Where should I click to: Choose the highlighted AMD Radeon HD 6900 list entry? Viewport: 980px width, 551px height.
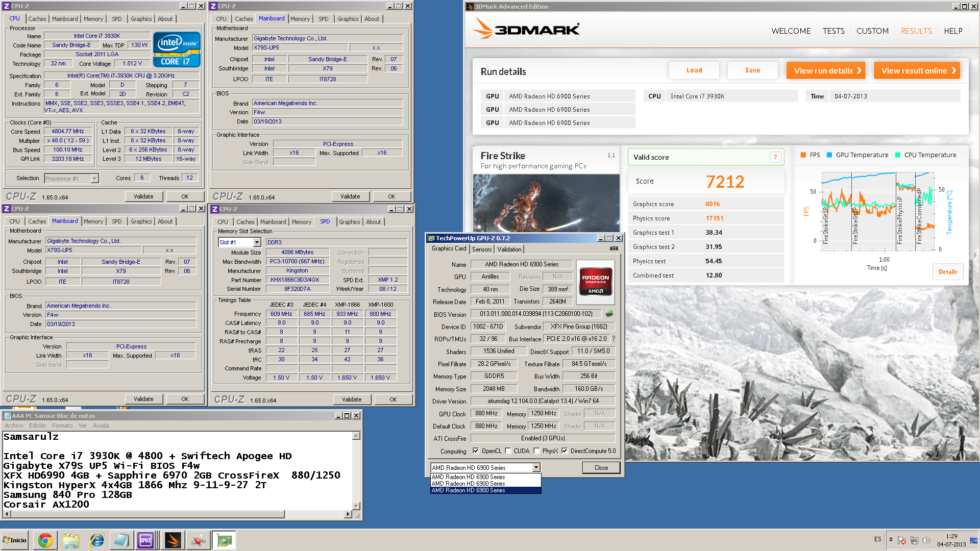485,490
